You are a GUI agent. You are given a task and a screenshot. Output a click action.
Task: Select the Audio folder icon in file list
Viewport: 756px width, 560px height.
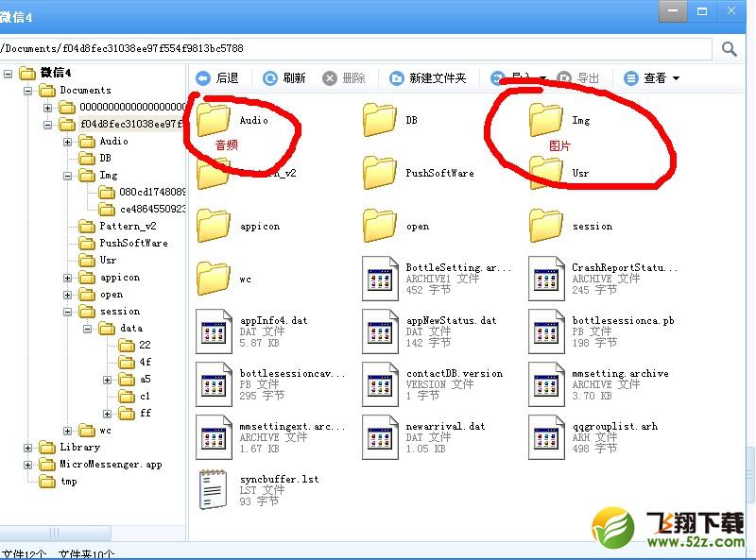(x=213, y=120)
